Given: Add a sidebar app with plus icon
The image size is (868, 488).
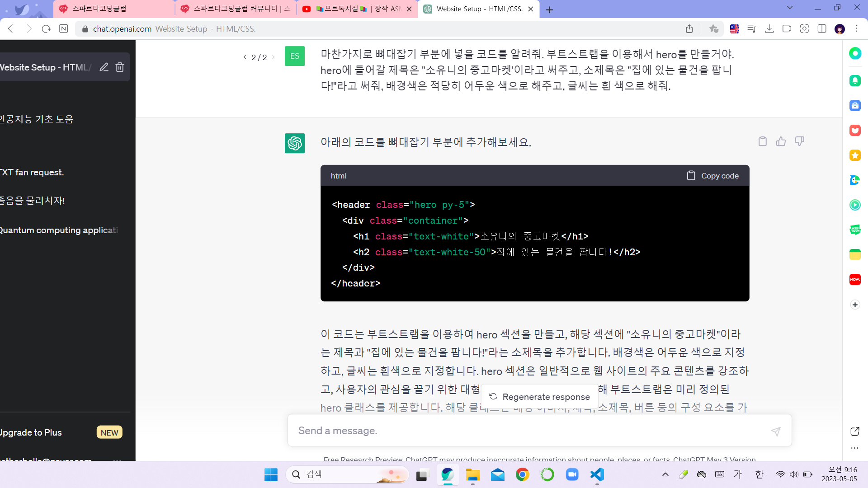Looking at the screenshot, I should 855,305.
